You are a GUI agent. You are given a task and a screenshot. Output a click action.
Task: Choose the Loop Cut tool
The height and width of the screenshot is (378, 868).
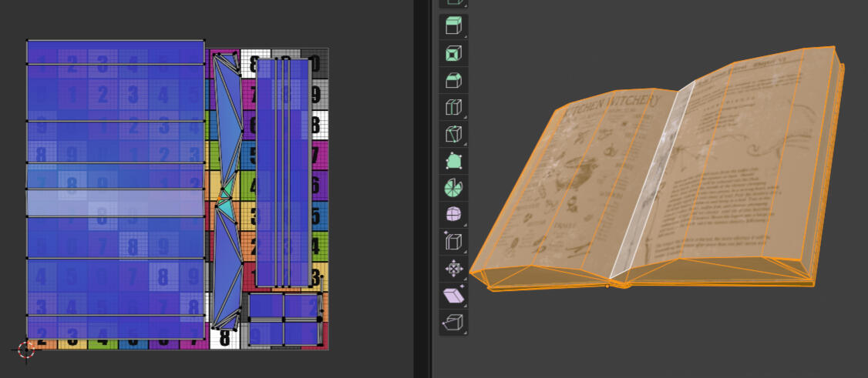tap(453, 107)
